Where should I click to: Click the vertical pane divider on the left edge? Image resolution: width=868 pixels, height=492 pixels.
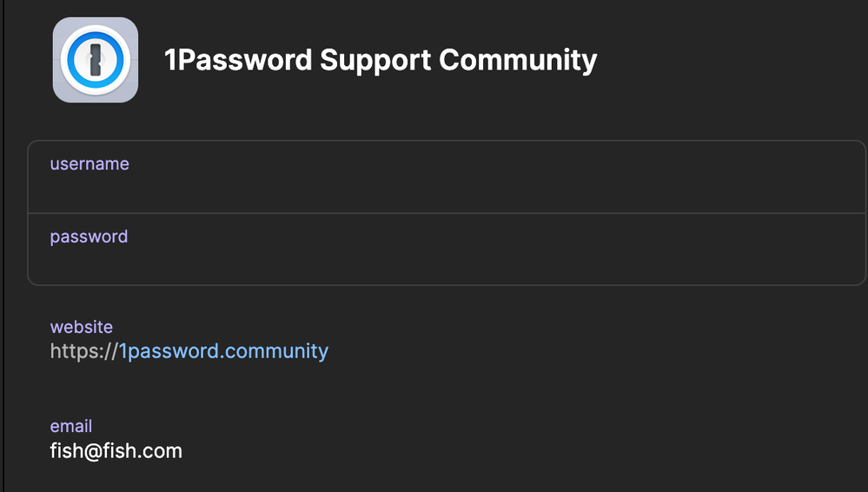[x=3, y=246]
